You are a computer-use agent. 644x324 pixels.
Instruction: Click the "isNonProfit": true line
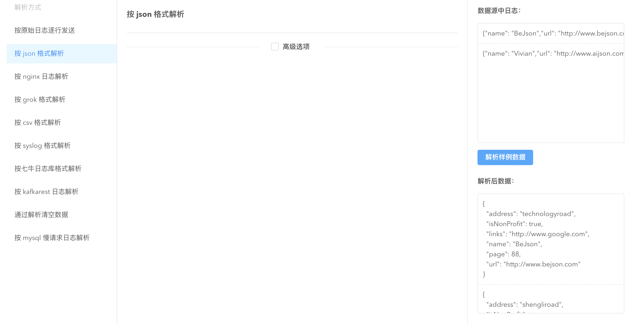click(x=514, y=224)
